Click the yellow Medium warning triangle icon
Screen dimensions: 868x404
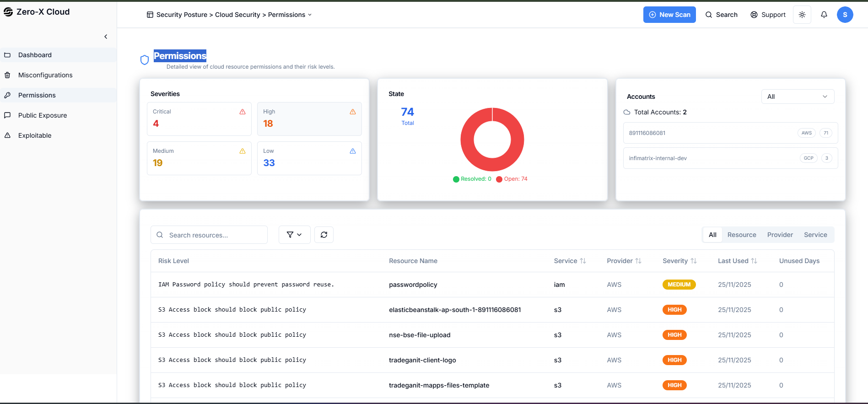pos(243,151)
